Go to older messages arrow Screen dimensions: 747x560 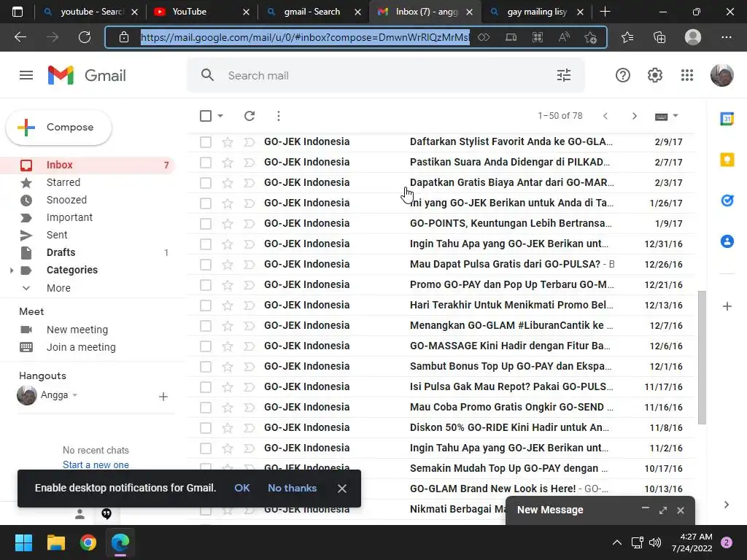tap(634, 116)
